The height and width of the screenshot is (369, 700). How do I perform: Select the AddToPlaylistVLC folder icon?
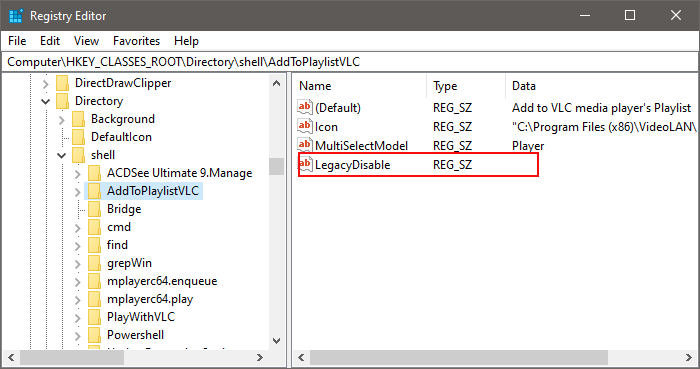[95, 191]
